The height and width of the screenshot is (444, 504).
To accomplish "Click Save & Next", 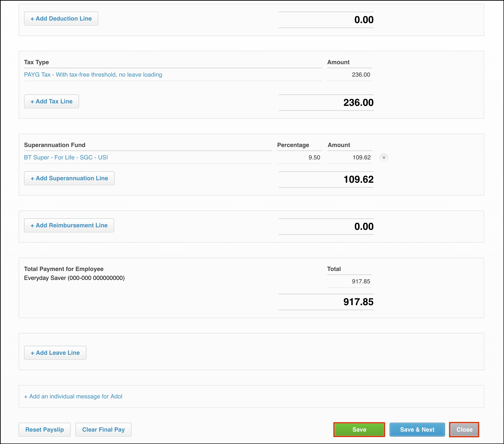I will pos(417,430).
